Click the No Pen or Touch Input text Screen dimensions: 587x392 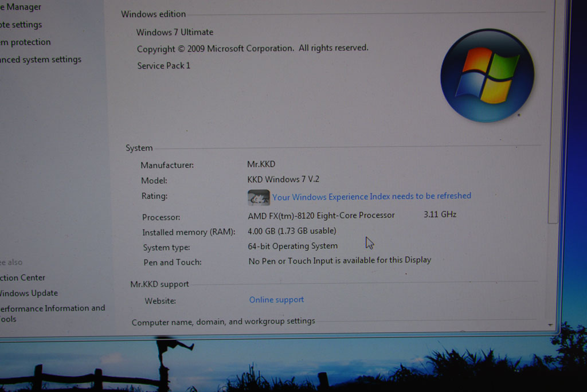pyautogui.click(x=340, y=261)
